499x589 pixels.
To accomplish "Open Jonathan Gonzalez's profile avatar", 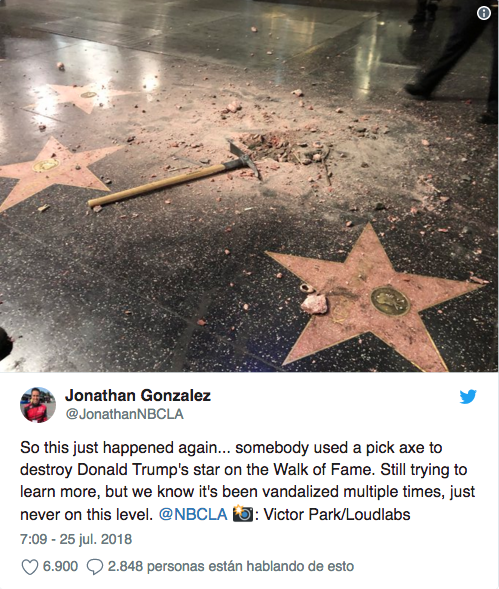I will coord(38,405).
